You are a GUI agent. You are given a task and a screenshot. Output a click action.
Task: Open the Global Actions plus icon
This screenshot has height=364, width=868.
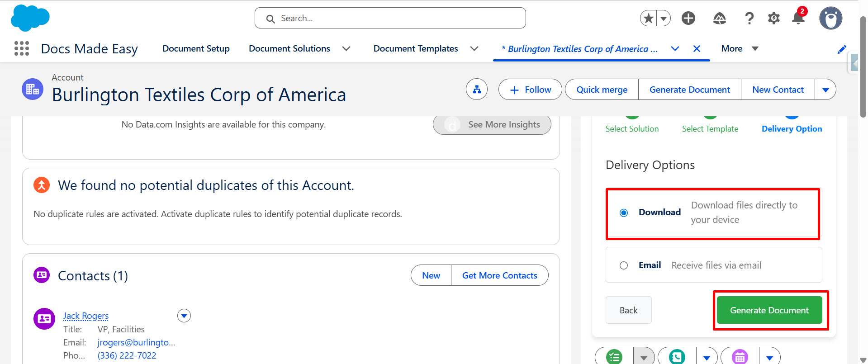tap(688, 18)
